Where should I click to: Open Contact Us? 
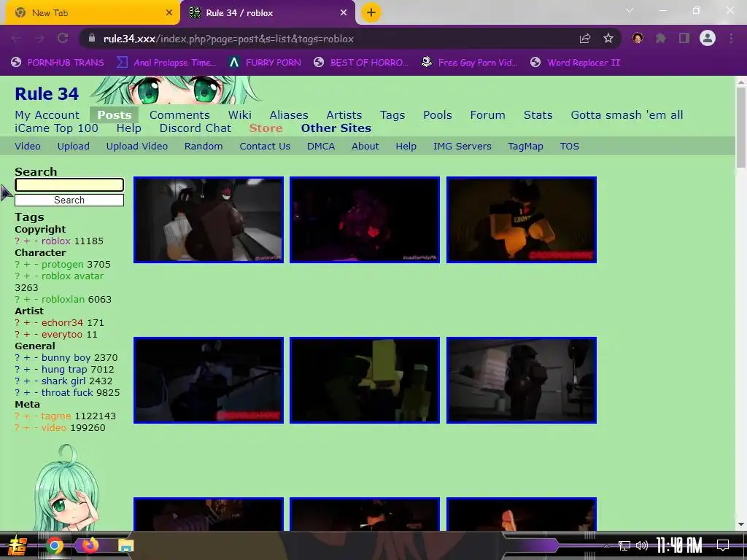(x=265, y=146)
